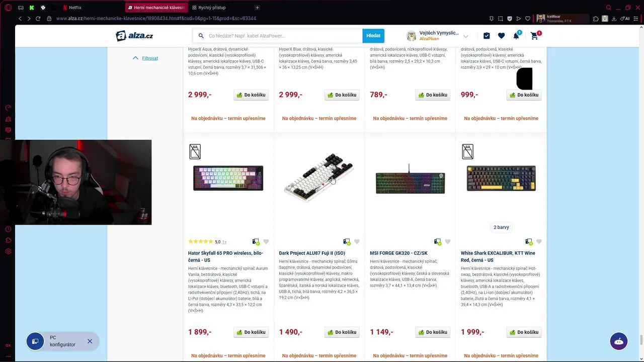644x362 pixels.
Task: Open the pinned Kick tab
Action: click(32, 8)
